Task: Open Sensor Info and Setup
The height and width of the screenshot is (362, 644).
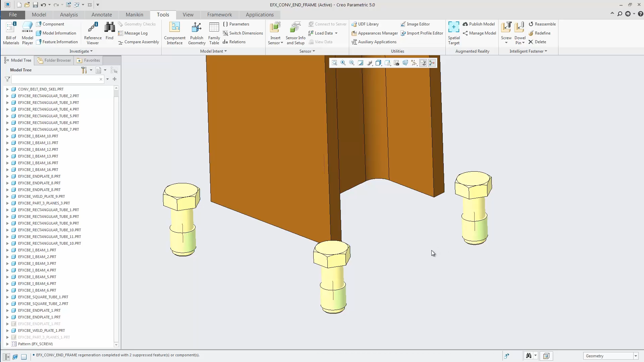Action: [x=296, y=33]
